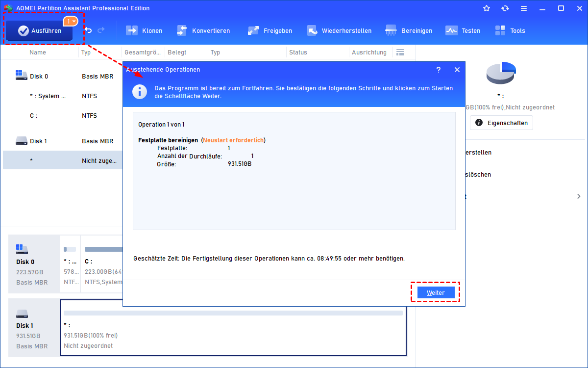588x368 pixels.
Task: Click the column view settings icon
Action: (400, 53)
